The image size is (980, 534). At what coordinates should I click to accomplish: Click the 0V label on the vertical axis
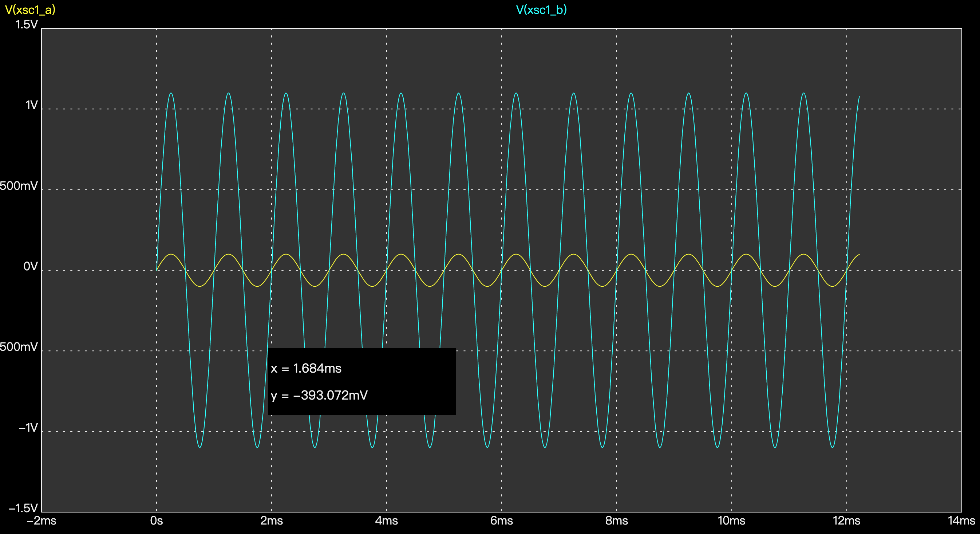(x=31, y=266)
